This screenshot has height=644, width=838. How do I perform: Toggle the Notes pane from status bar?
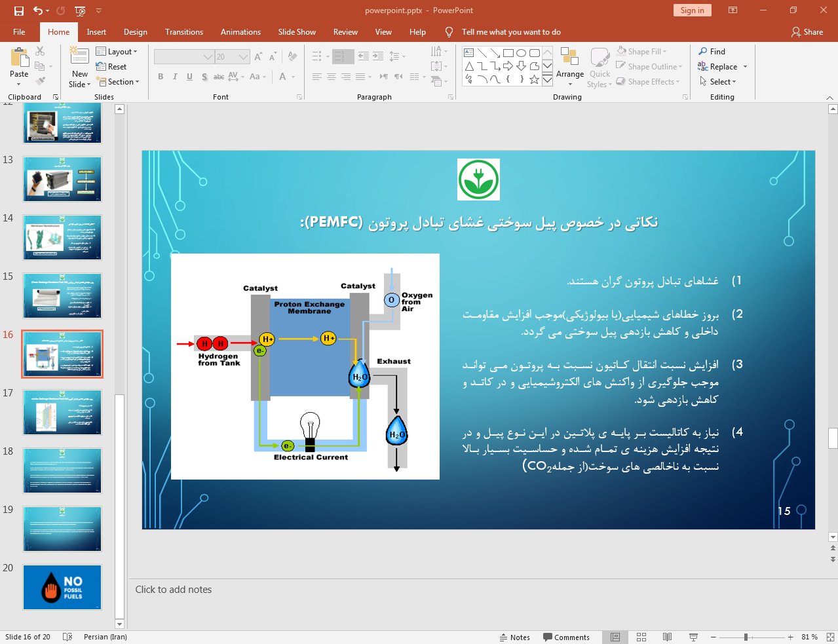[514, 637]
